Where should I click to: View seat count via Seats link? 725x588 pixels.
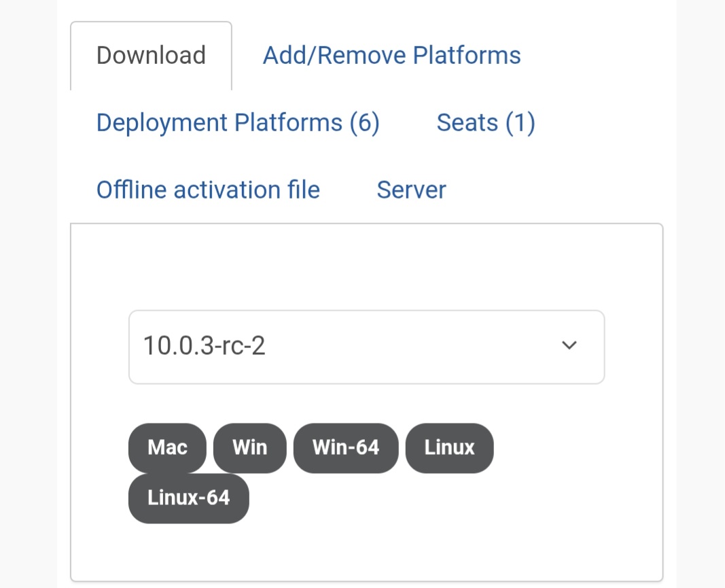click(x=486, y=122)
